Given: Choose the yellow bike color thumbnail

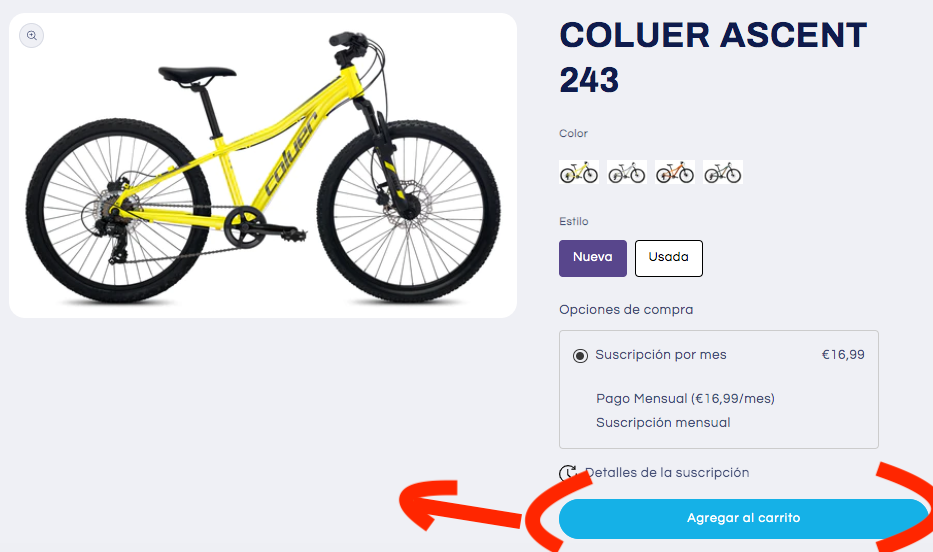Looking at the screenshot, I should tap(579, 172).
